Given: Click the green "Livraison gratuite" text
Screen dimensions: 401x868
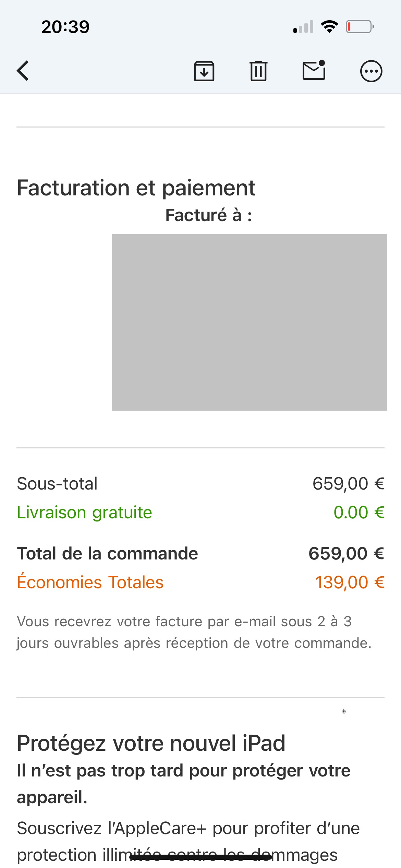Looking at the screenshot, I should tap(84, 513).
